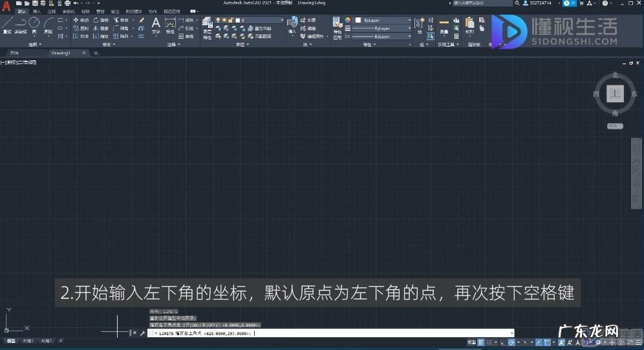Toggle Model space button in status bar
The height and width of the screenshot is (350, 644).
point(471,342)
